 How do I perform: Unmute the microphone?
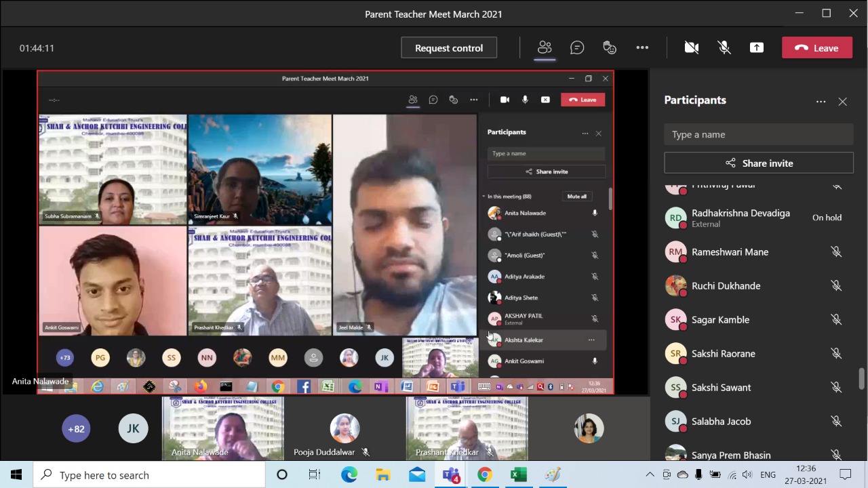point(724,47)
